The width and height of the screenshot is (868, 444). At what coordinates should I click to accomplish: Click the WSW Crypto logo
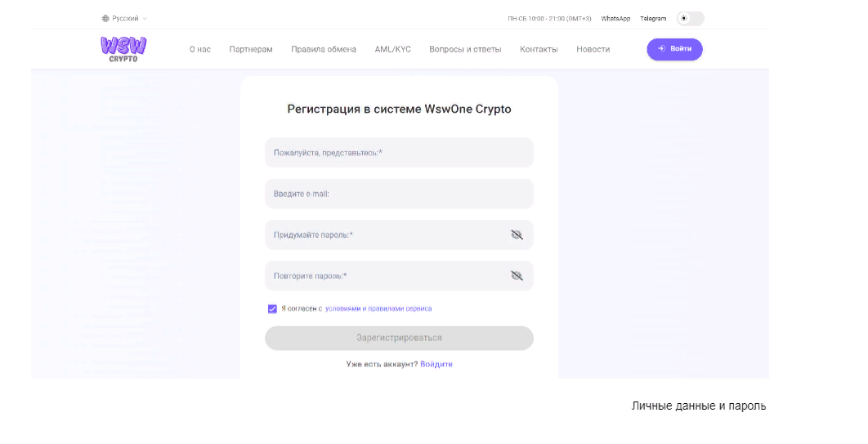pos(123,49)
